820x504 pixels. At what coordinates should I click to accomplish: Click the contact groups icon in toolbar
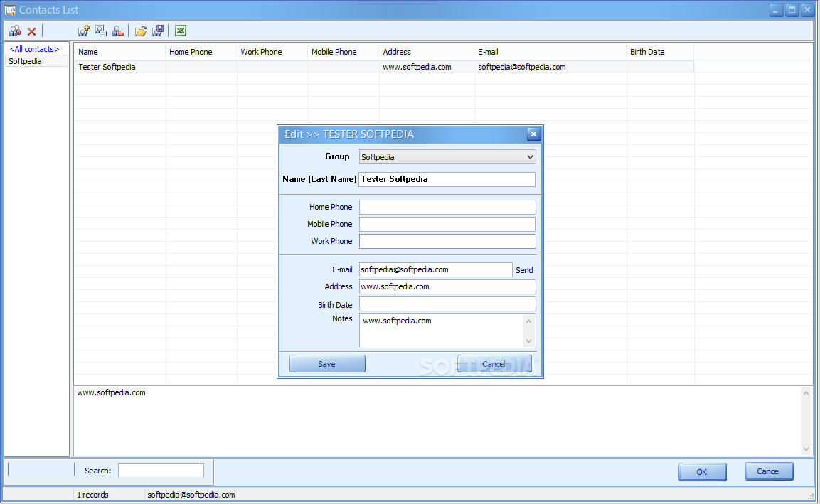15,31
